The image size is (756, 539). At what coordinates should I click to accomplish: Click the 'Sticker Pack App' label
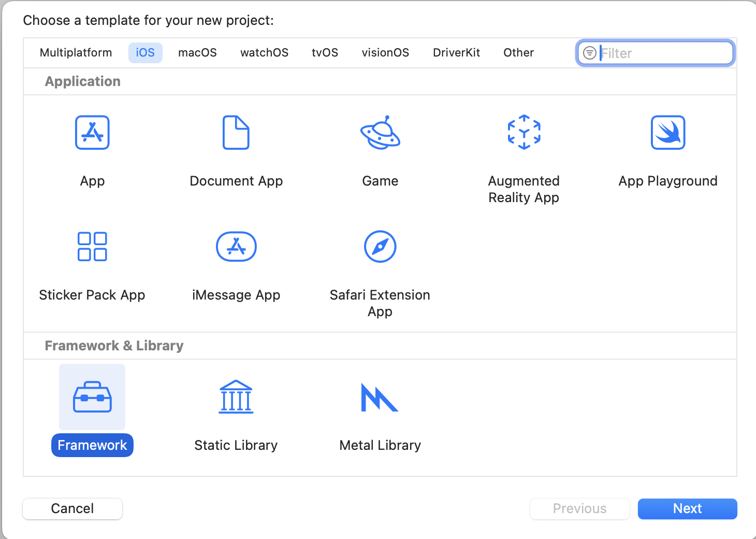point(92,295)
